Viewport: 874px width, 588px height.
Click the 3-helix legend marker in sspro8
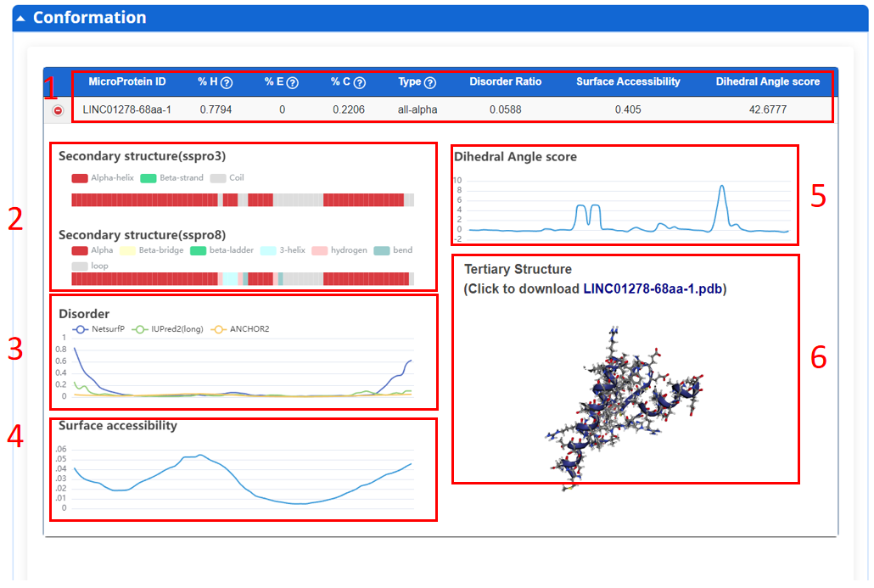(x=269, y=250)
